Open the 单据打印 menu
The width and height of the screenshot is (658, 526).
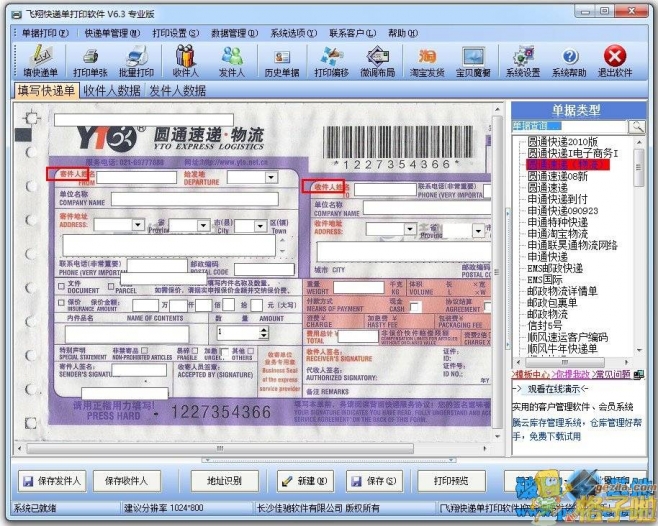click(45, 33)
